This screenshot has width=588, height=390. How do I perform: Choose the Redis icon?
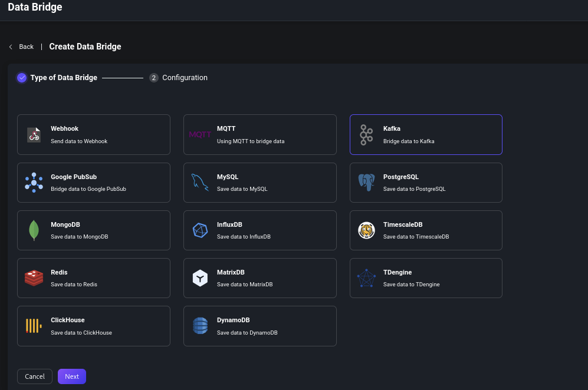[34, 278]
